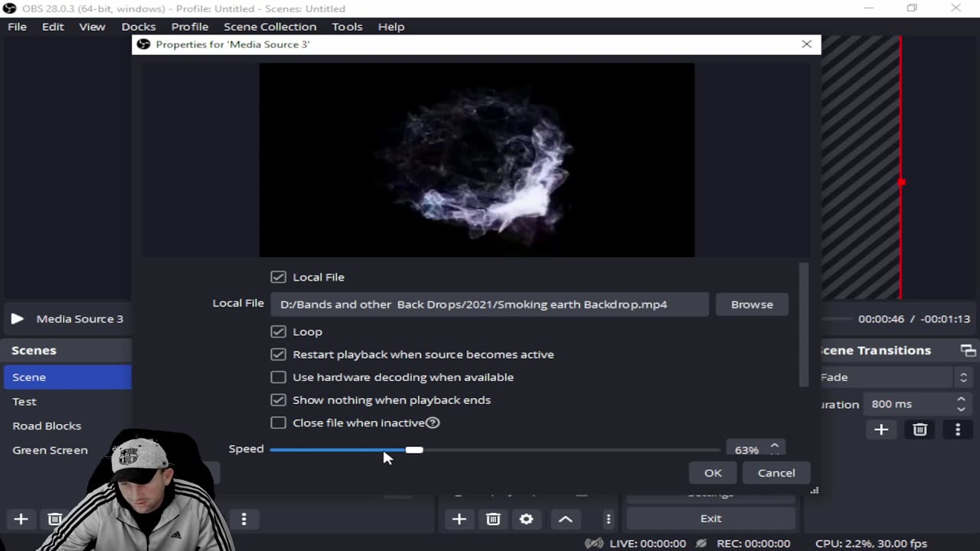Open the Docks menu
The width and height of the screenshot is (980, 551).
[x=139, y=27]
